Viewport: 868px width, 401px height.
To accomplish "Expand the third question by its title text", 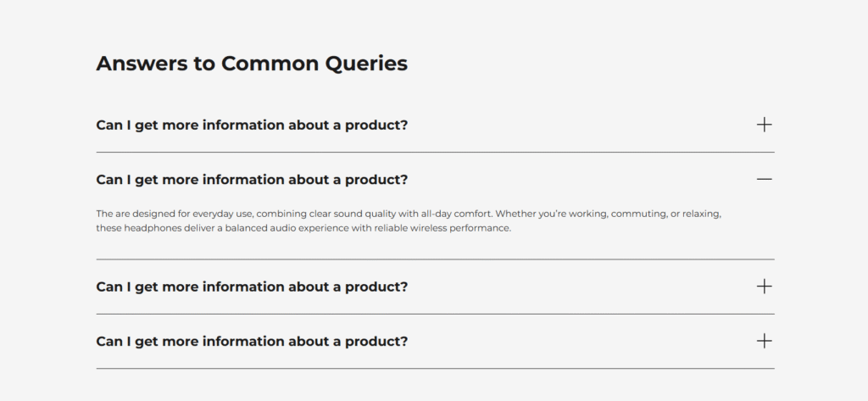I will [252, 287].
